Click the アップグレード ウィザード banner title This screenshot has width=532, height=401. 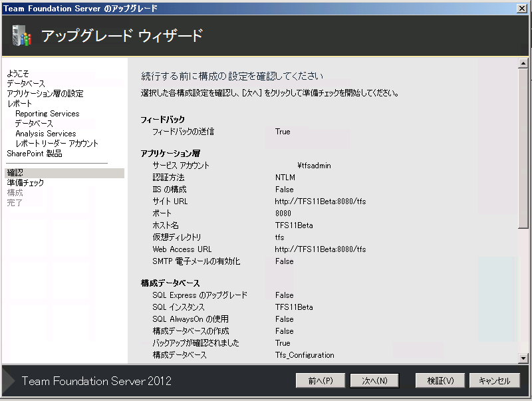click(x=122, y=35)
